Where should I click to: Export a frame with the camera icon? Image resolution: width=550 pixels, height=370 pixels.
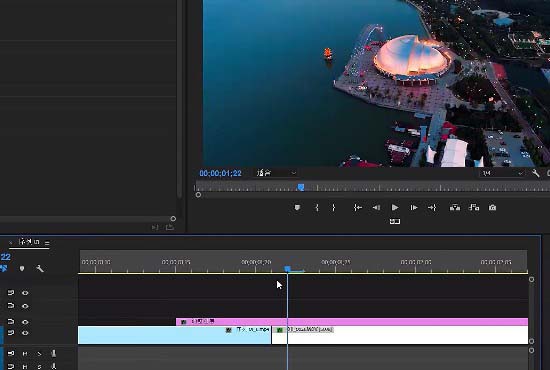(492, 208)
